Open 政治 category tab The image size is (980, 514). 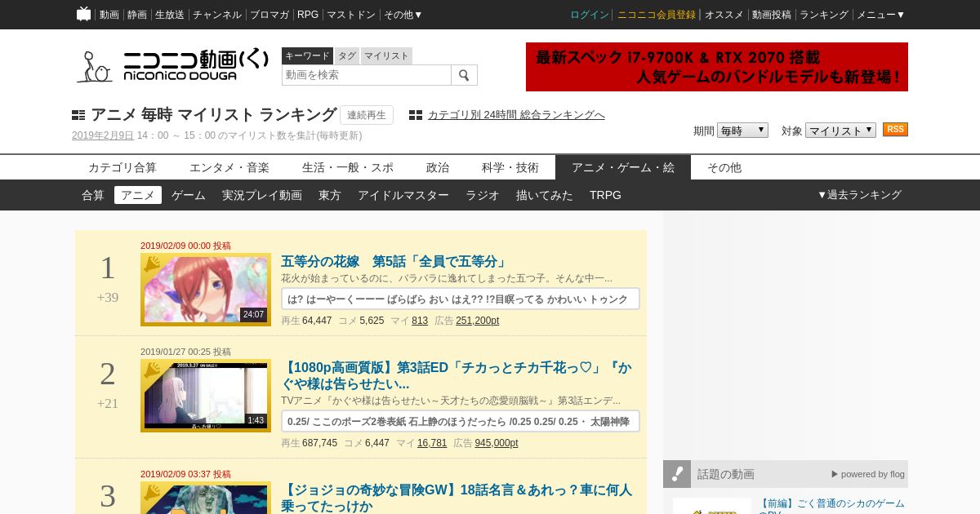tap(438, 167)
